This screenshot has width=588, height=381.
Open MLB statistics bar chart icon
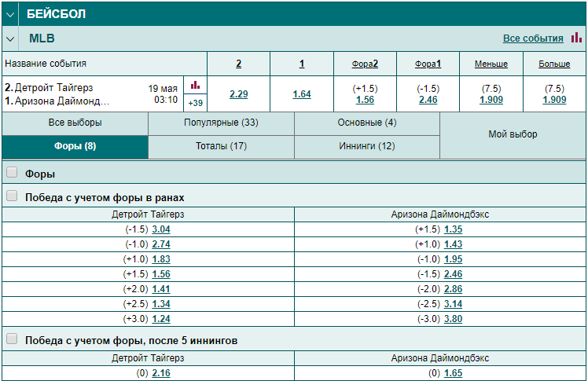click(x=576, y=38)
